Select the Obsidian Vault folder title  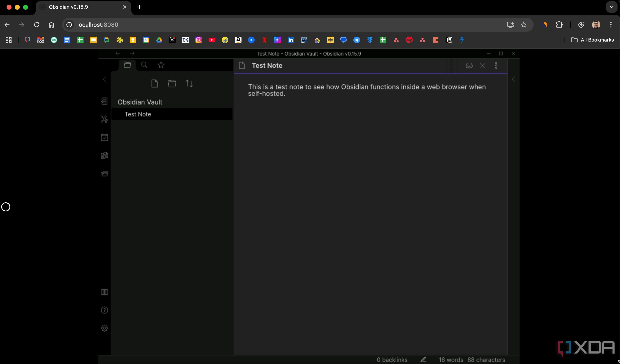tap(140, 102)
